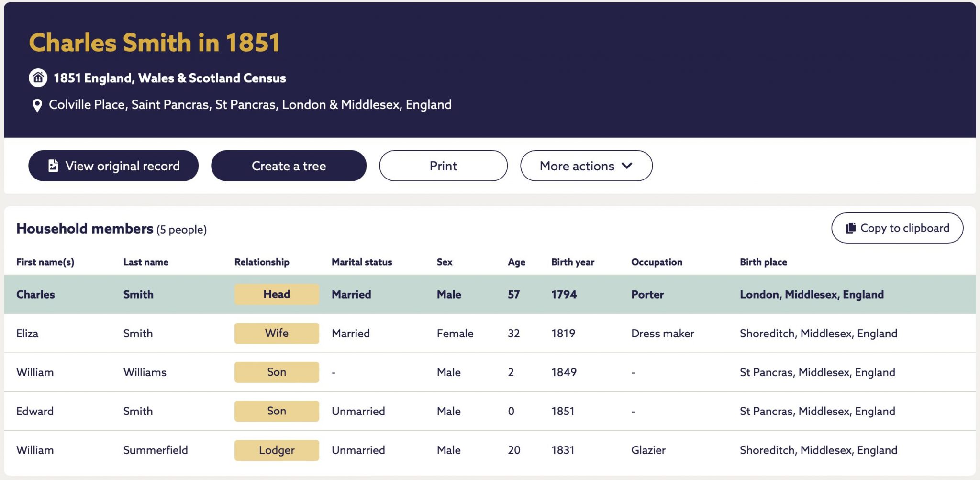Screen dimensions: 980x480
Task: Click the location pin icon before Colville Place
Action: coord(37,105)
